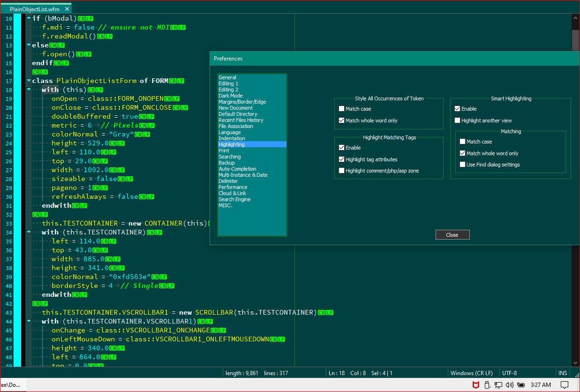Collapse the else fold marker at line 13
Viewport: 580px width, 392px height.
coord(29,45)
